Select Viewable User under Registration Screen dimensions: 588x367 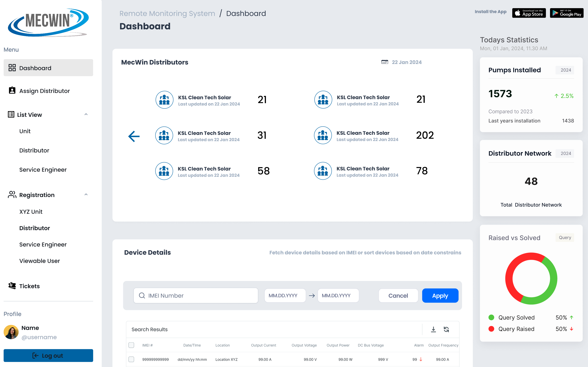tap(39, 261)
